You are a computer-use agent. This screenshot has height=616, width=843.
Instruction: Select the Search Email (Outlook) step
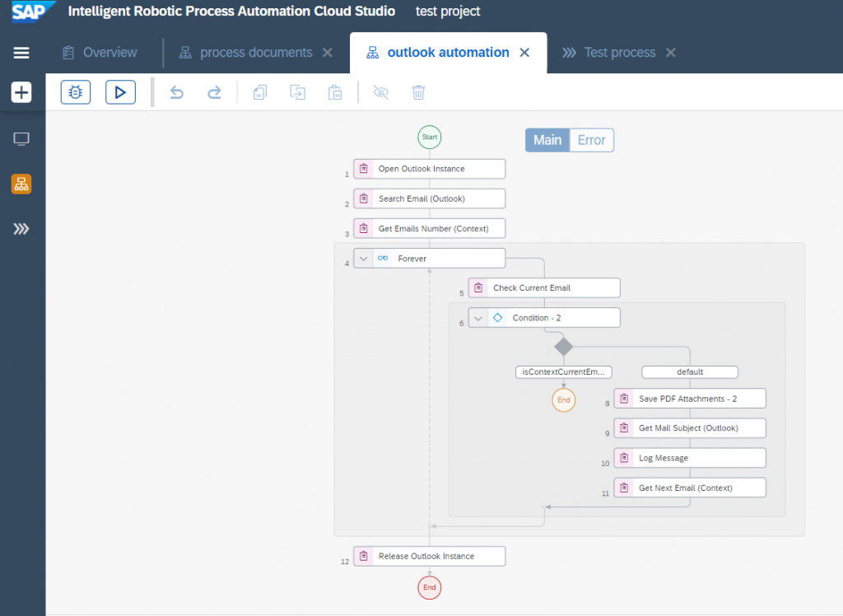pos(430,198)
